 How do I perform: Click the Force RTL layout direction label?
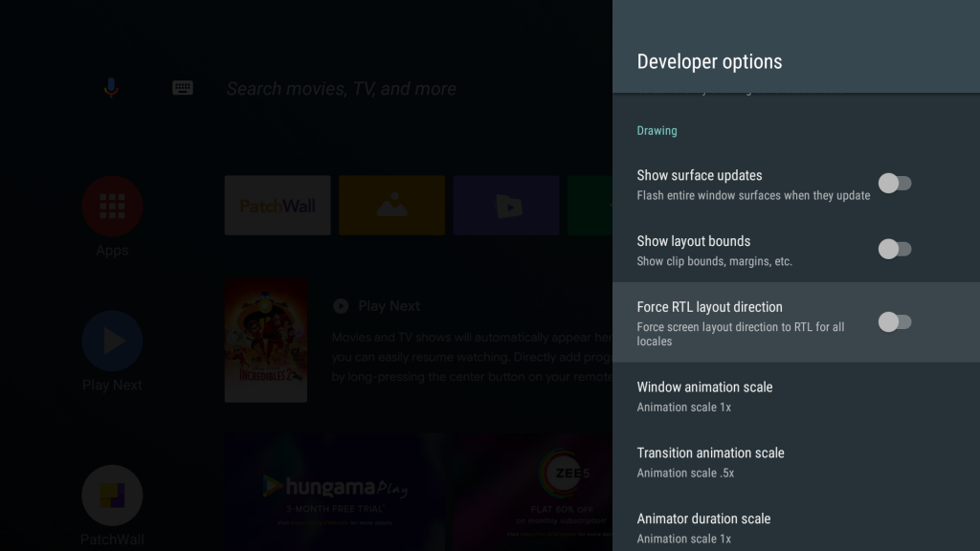click(709, 307)
